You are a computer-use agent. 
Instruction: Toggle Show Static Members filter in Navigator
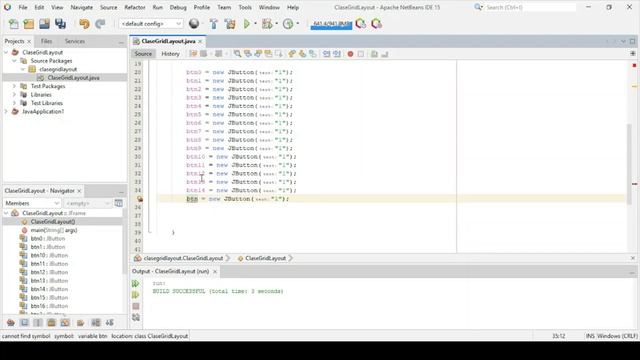38,323
